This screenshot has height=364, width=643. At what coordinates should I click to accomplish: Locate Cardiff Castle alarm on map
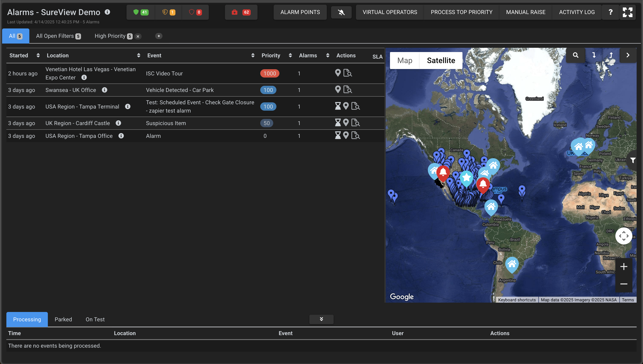click(346, 123)
